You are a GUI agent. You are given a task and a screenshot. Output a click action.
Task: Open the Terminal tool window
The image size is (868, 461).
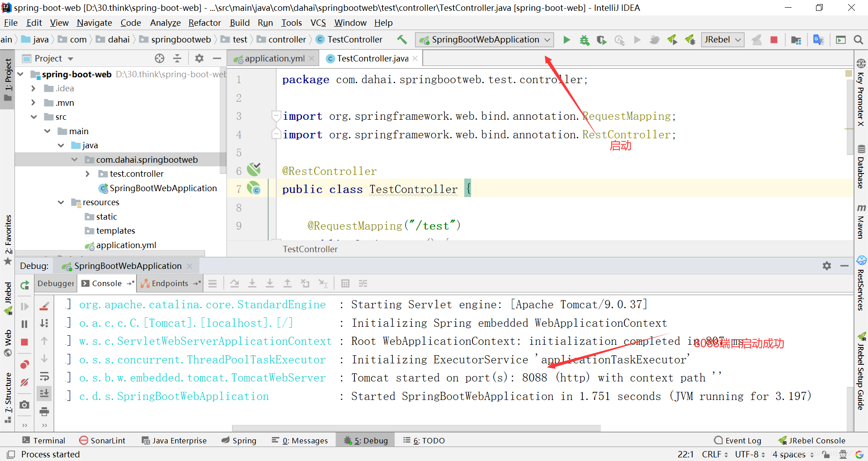point(43,441)
